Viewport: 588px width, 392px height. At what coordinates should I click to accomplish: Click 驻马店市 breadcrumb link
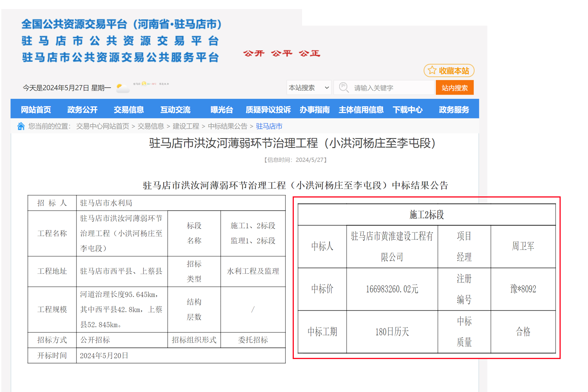tap(269, 126)
